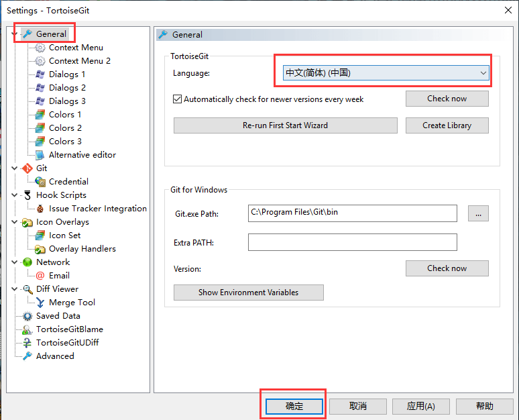Click the Colors 2 palette icon

[x=40, y=128]
